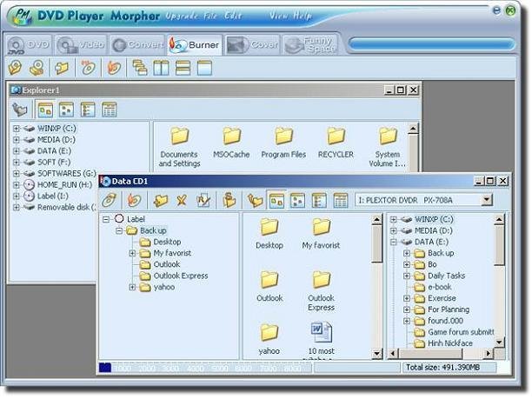Click the disc capacity bar in Data CD1
The image size is (532, 399).
click(x=205, y=368)
